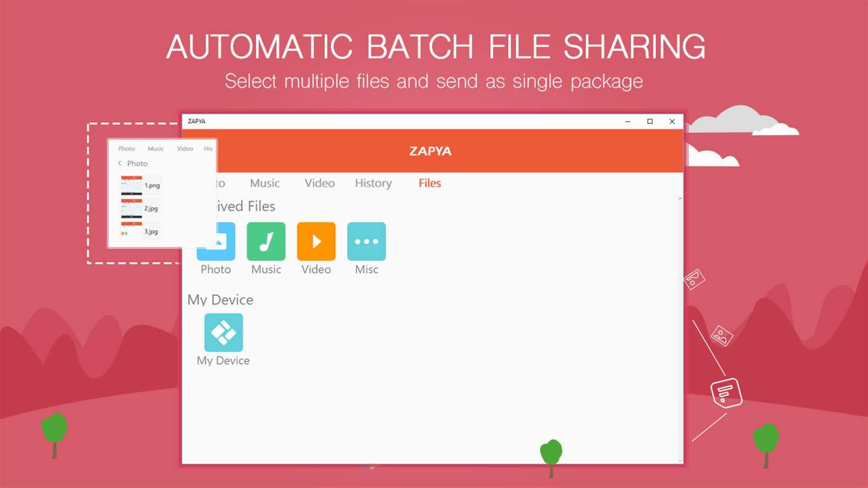
Task: Switch to the Video tab
Action: pyautogui.click(x=319, y=183)
